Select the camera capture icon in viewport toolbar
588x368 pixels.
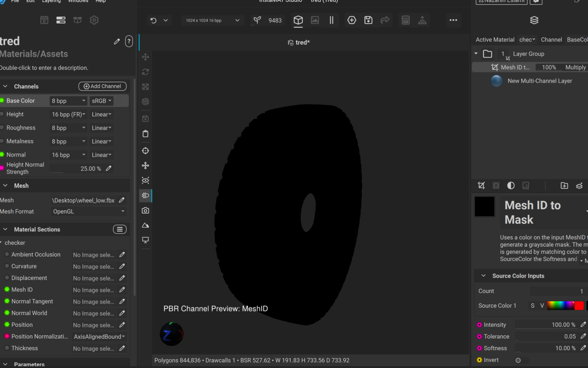click(x=145, y=210)
